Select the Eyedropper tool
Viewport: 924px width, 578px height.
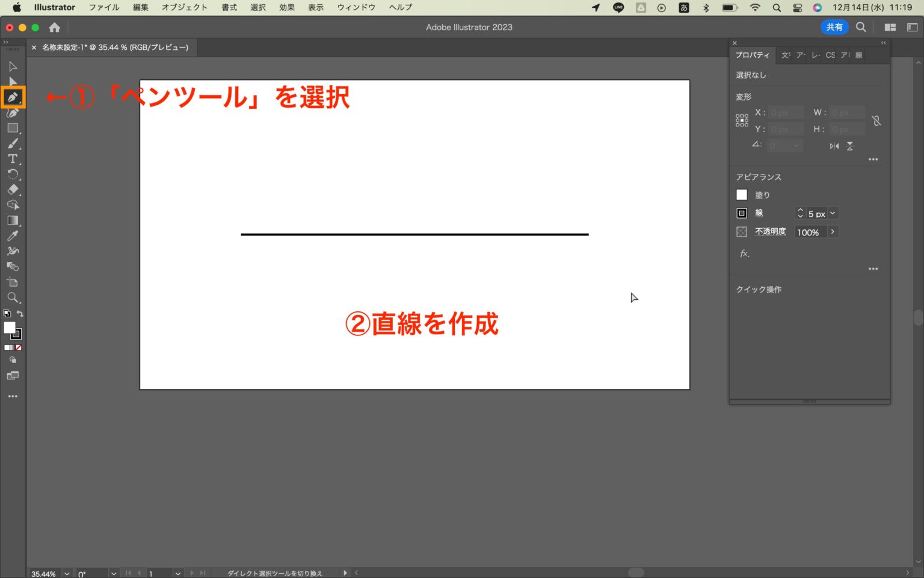pos(13,236)
